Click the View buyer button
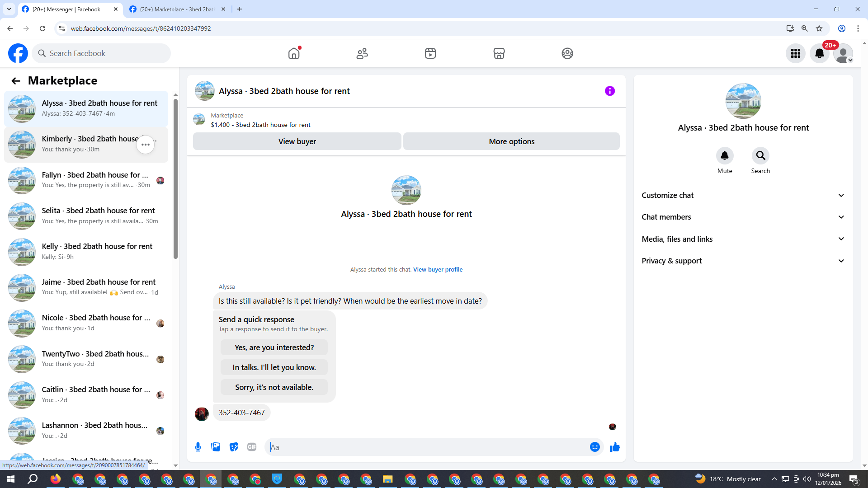868x488 pixels. (x=297, y=141)
